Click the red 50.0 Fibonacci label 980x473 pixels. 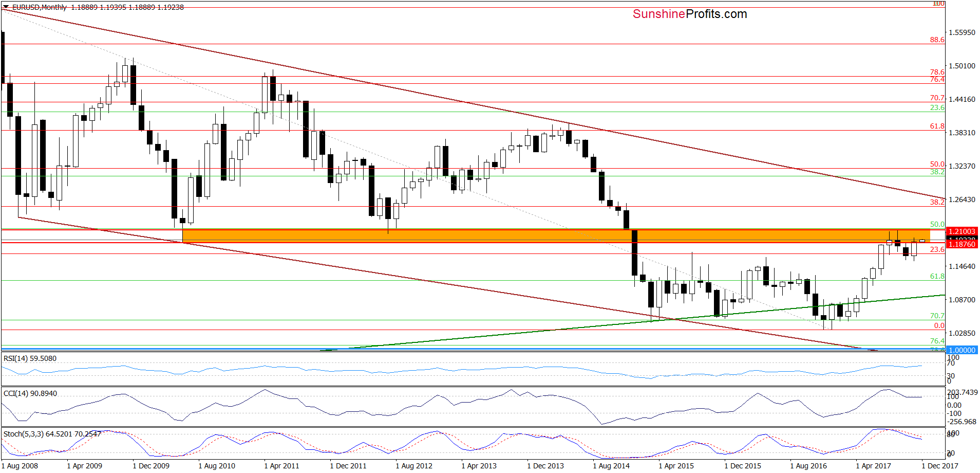coord(937,164)
